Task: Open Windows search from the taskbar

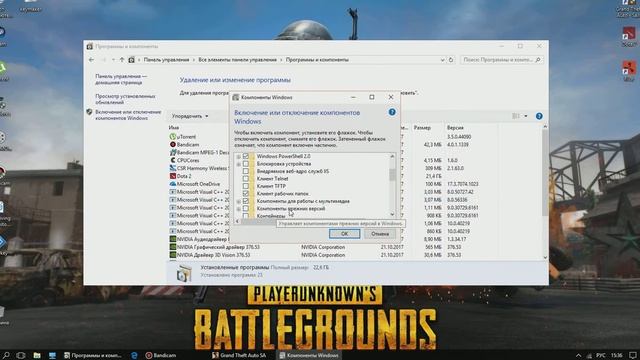Action: tap(6, 356)
